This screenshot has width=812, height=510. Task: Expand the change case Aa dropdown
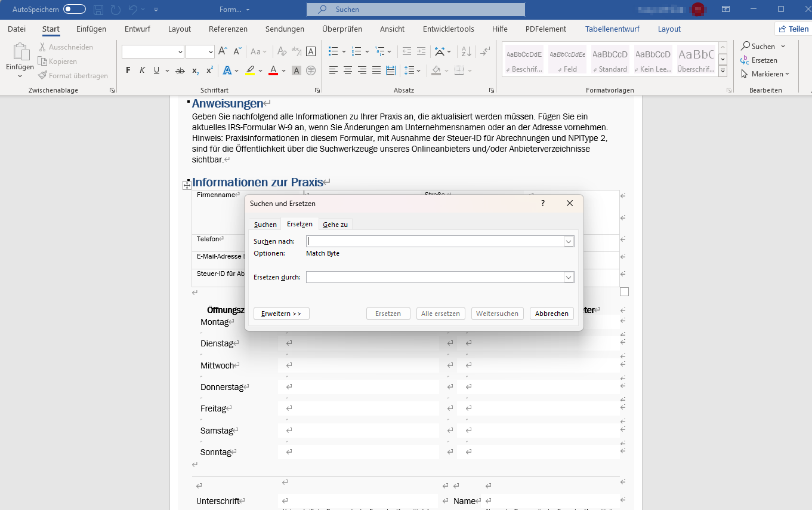[264, 52]
